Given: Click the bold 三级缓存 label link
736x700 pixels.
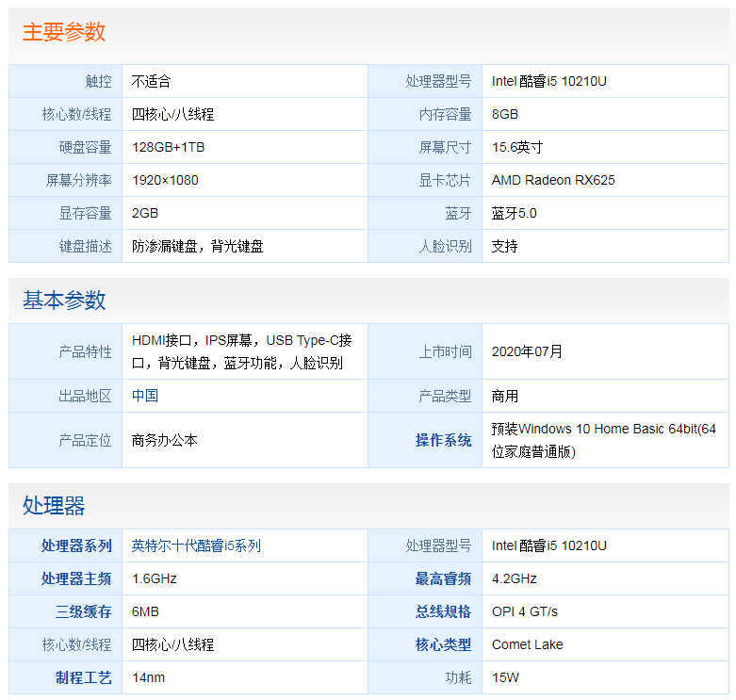Looking at the screenshot, I should [x=83, y=611].
